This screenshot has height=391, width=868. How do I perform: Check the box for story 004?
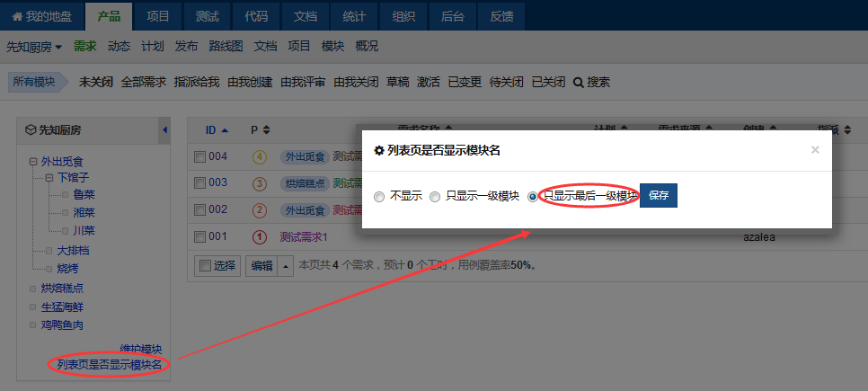tap(199, 157)
